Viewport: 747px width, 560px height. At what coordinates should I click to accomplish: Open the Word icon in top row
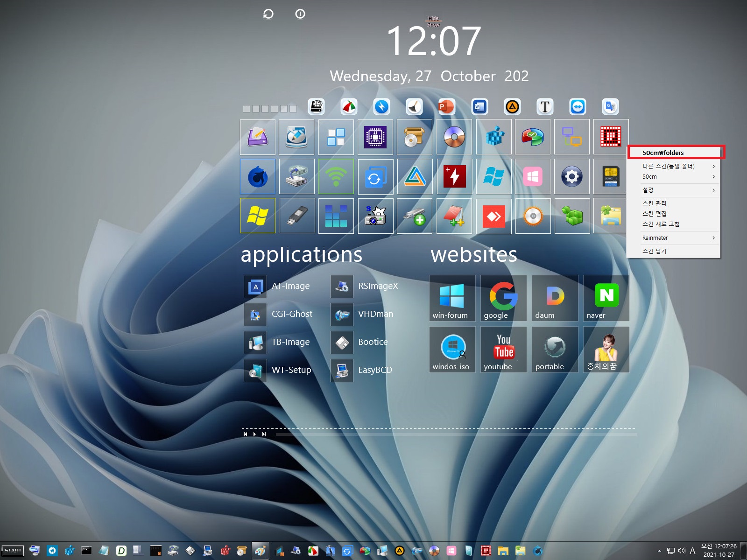point(479,107)
